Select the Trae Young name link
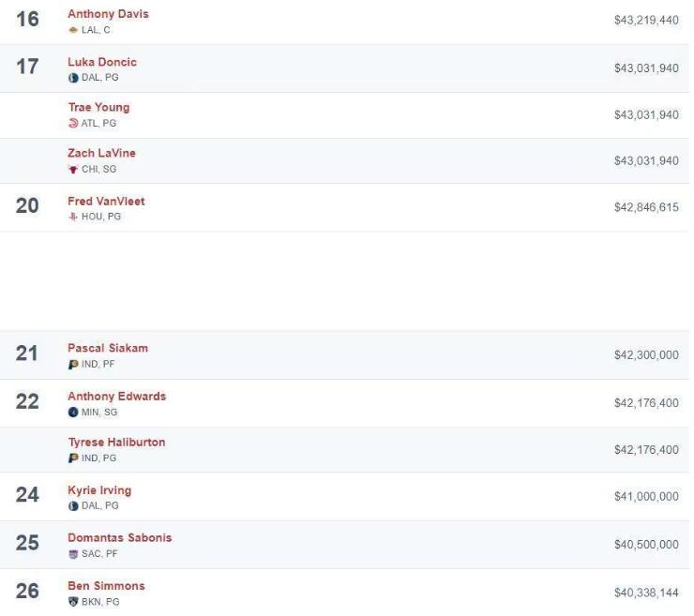Screen dimensions: 694x616 pos(98,107)
